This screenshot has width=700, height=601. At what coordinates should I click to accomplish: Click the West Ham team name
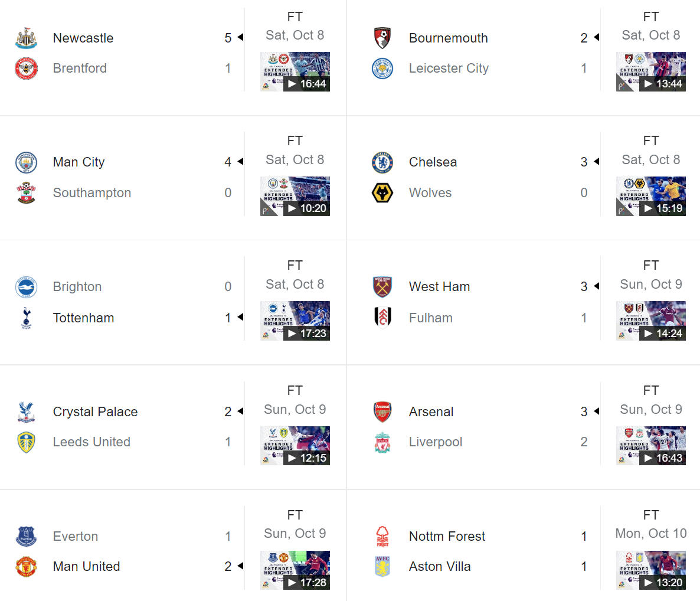tap(439, 286)
